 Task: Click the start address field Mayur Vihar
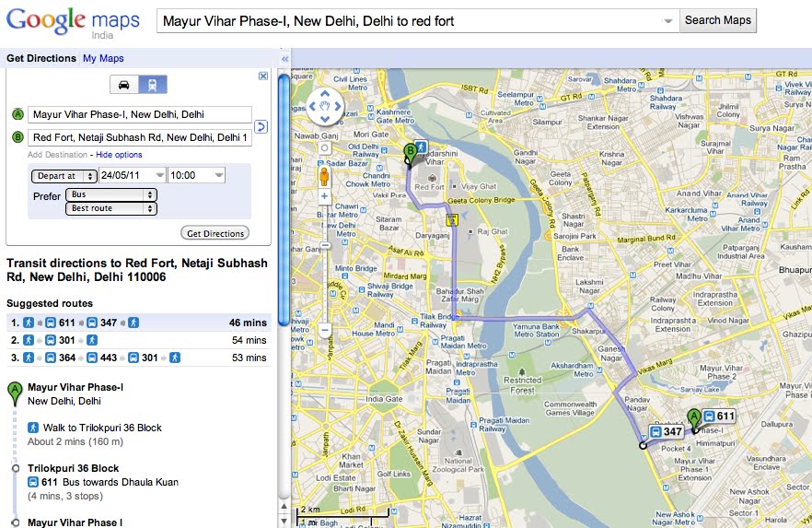[140, 114]
